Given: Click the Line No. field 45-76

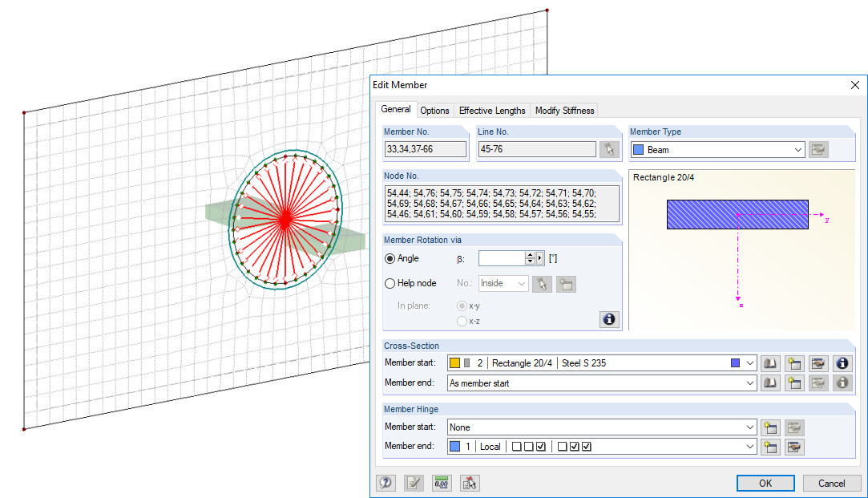Looking at the screenshot, I should (x=537, y=149).
